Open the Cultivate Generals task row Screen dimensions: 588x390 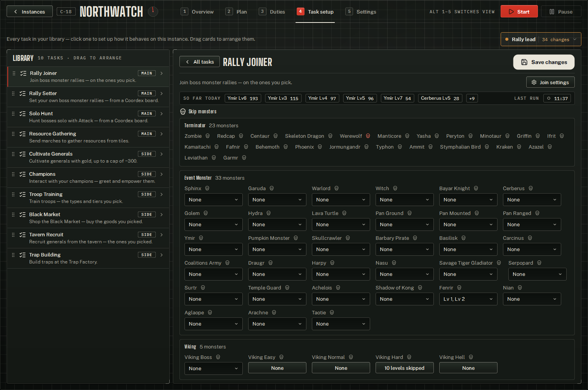tap(88, 158)
